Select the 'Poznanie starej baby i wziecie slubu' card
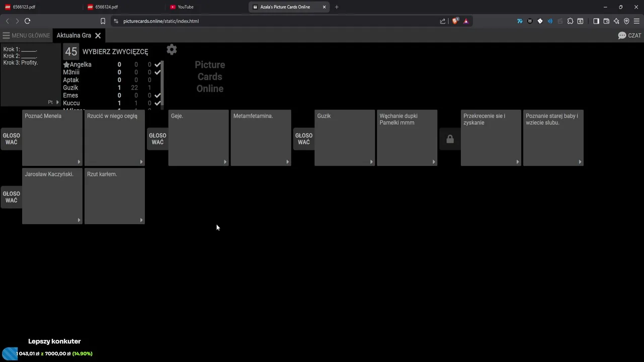Screen dimensions: 644x362 click(553, 137)
